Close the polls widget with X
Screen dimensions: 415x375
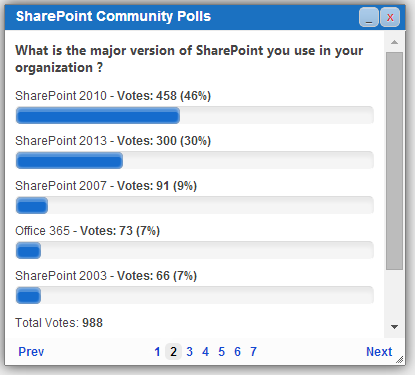pos(390,17)
